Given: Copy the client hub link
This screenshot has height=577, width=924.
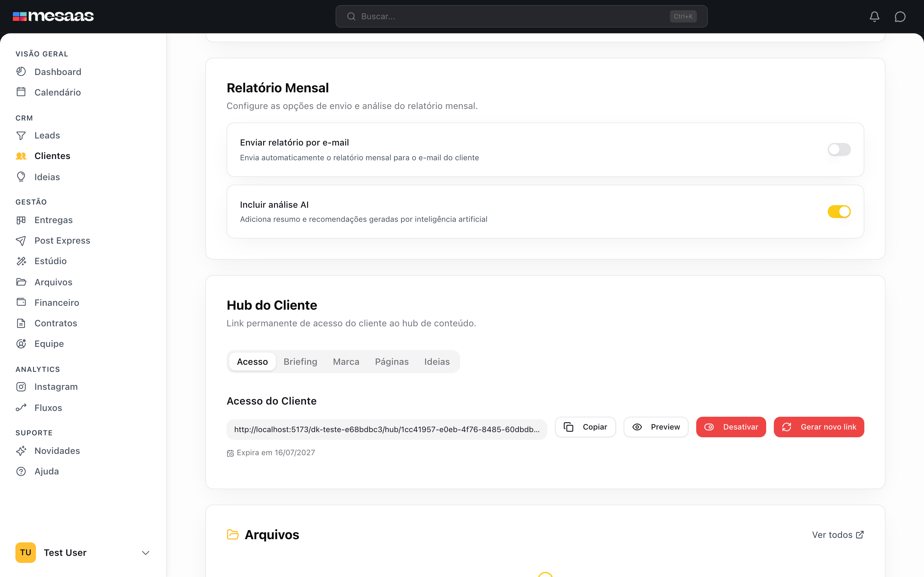Looking at the screenshot, I should pos(585,427).
